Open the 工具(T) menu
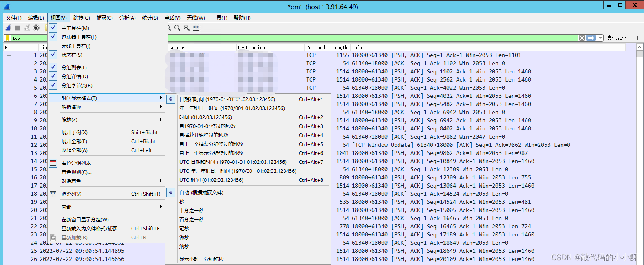This screenshot has height=265, width=644. [219, 18]
